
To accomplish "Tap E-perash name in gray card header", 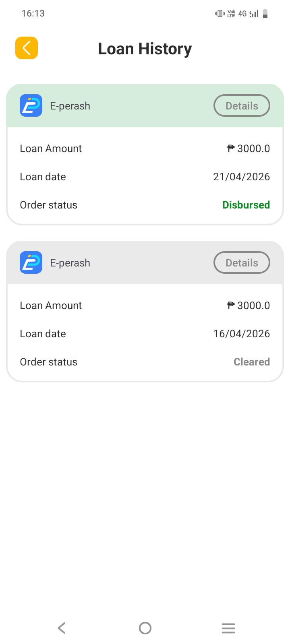I will coord(70,263).
